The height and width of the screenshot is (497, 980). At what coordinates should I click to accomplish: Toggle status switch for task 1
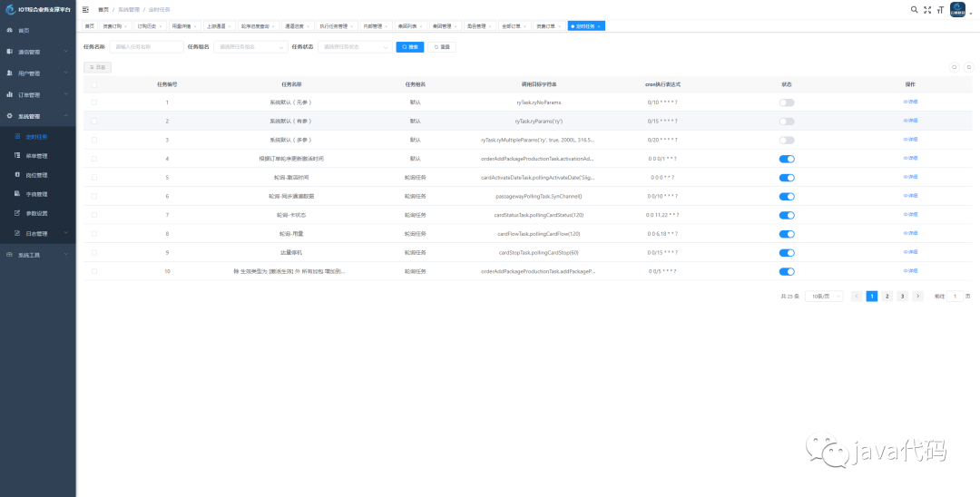(787, 102)
